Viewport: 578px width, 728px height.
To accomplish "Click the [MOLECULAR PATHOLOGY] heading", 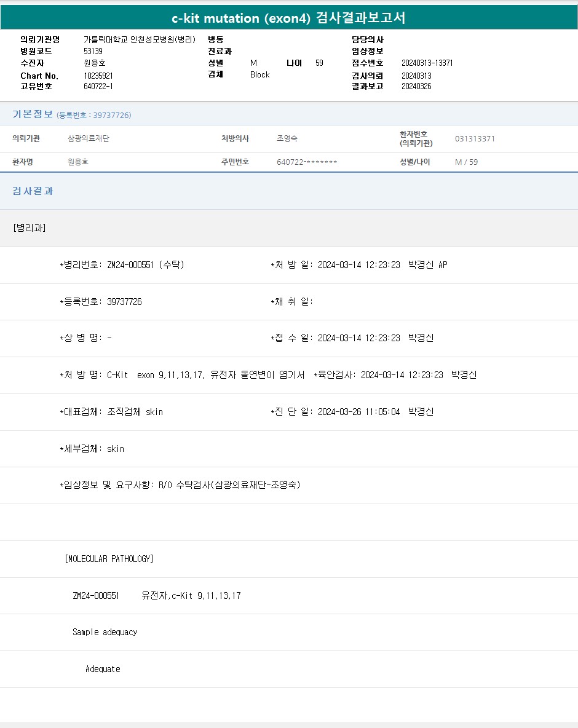I will (x=109, y=559).
